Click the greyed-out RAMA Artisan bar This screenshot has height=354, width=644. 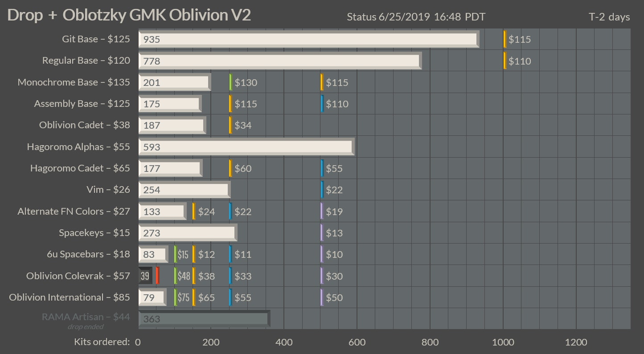(x=204, y=319)
